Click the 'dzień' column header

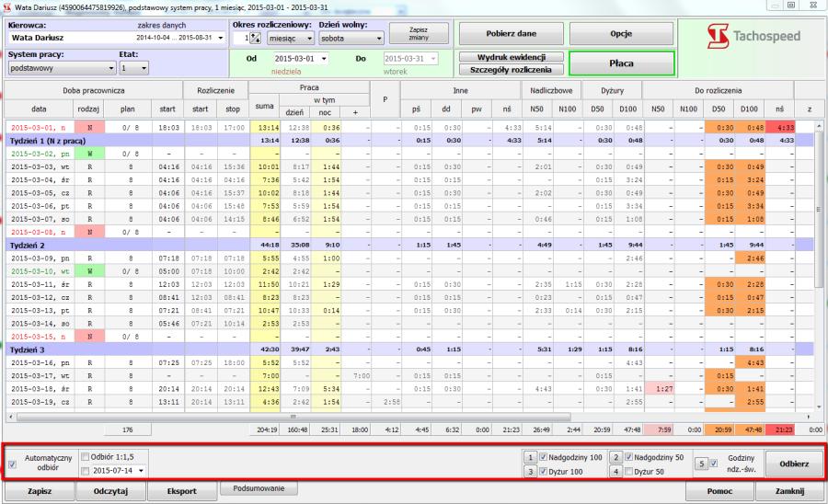pos(294,112)
